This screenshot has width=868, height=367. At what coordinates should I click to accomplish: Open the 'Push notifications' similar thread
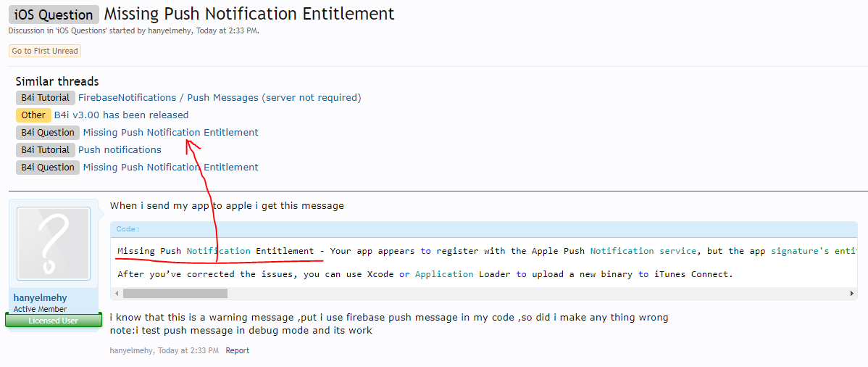[x=120, y=149]
